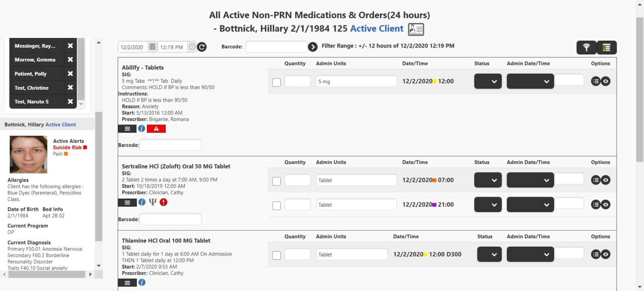Click red warning alert icon under Abilify
The height and width of the screenshot is (291, 644).
click(156, 129)
